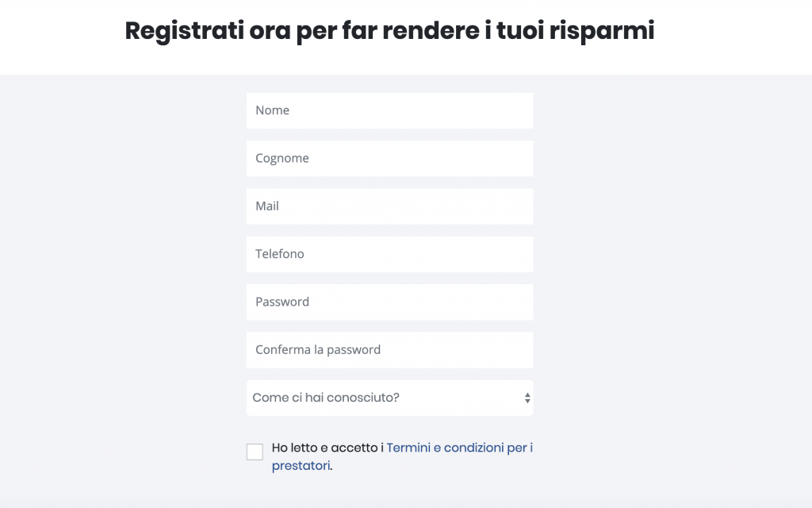Click the registration page heading text
The height and width of the screenshot is (508, 812).
click(389, 30)
